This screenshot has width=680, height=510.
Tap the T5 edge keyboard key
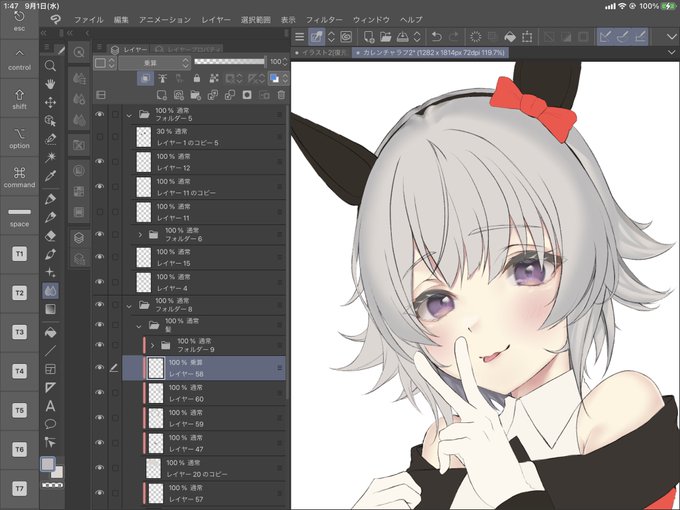point(19,410)
